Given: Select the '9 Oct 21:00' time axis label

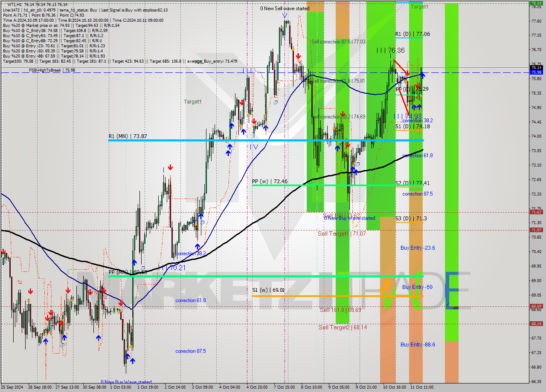Looking at the screenshot, I should (x=367, y=387).
